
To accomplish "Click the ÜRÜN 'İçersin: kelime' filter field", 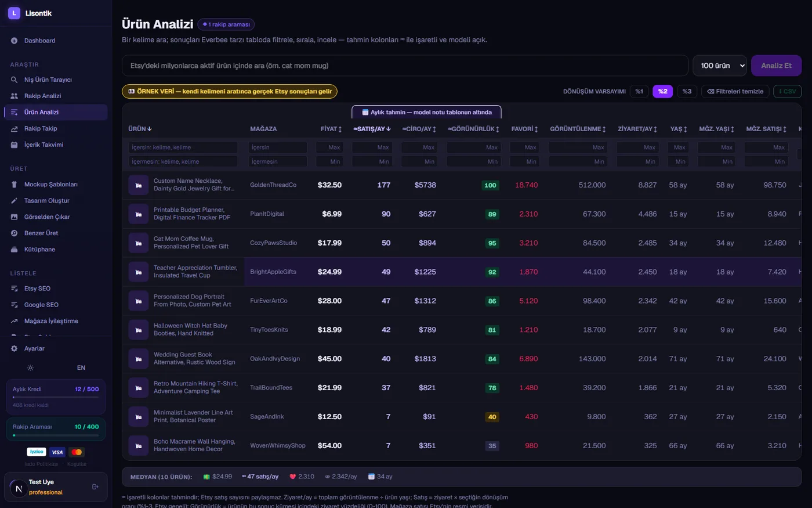I will pos(183,147).
